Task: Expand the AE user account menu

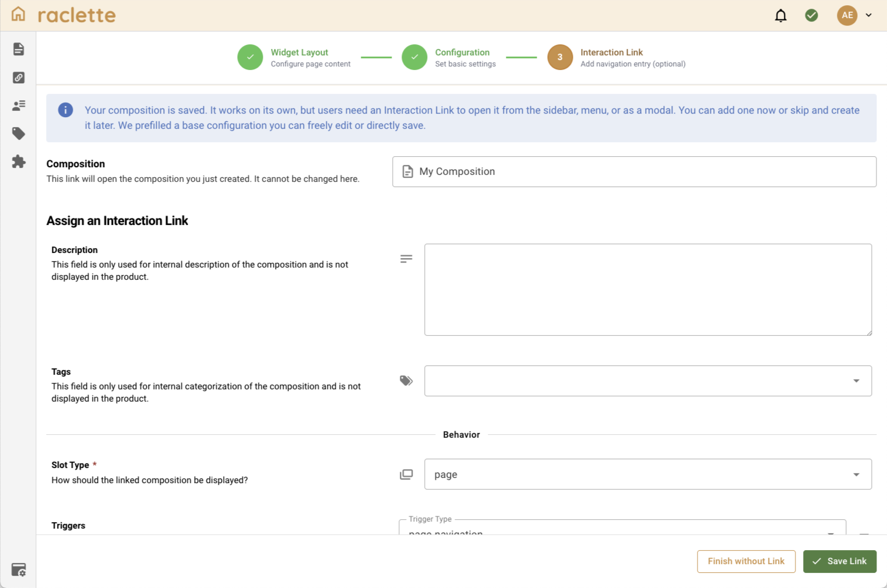Action: click(x=855, y=15)
